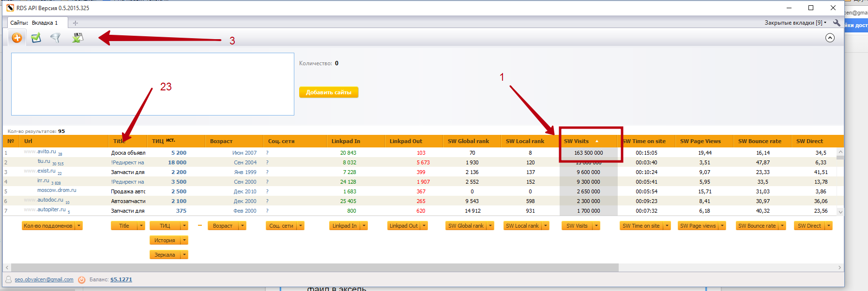Viewport: 868px width, 291px height.
Task: Open the seo.obvalcen@gmail.com account link
Action: coord(44,279)
